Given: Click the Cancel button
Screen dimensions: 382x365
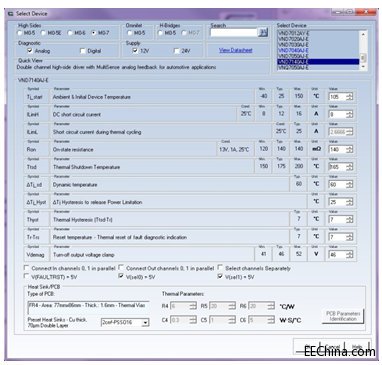Looking at the screenshot, I should [x=332, y=347].
